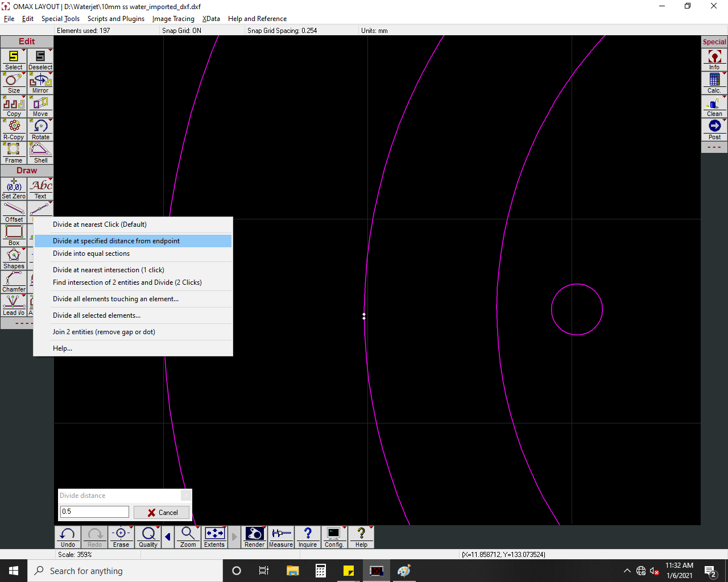Screen dimensions: 728x582
Task: Open Calculator from the taskbar
Action: [321, 571]
